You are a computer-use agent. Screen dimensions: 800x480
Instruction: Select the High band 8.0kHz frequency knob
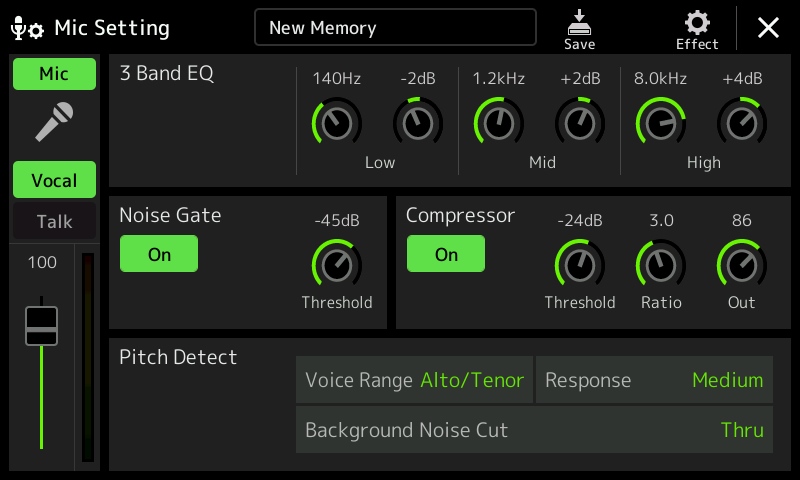(x=661, y=123)
